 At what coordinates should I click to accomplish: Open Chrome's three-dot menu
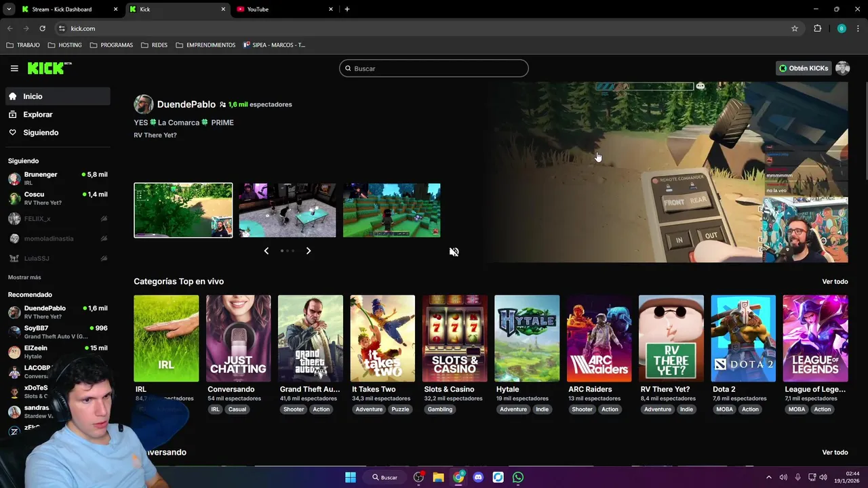859,28
